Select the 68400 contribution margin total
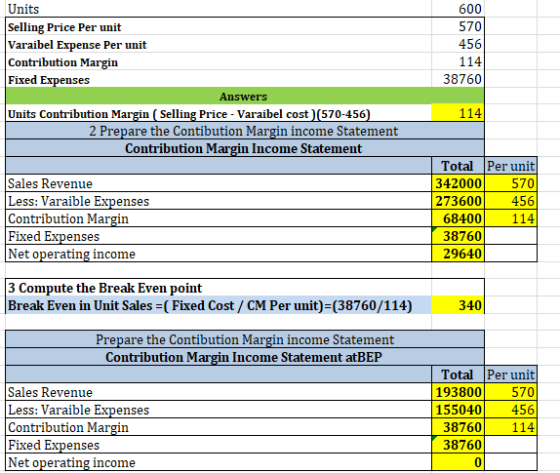560x473 pixels. click(458, 218)
